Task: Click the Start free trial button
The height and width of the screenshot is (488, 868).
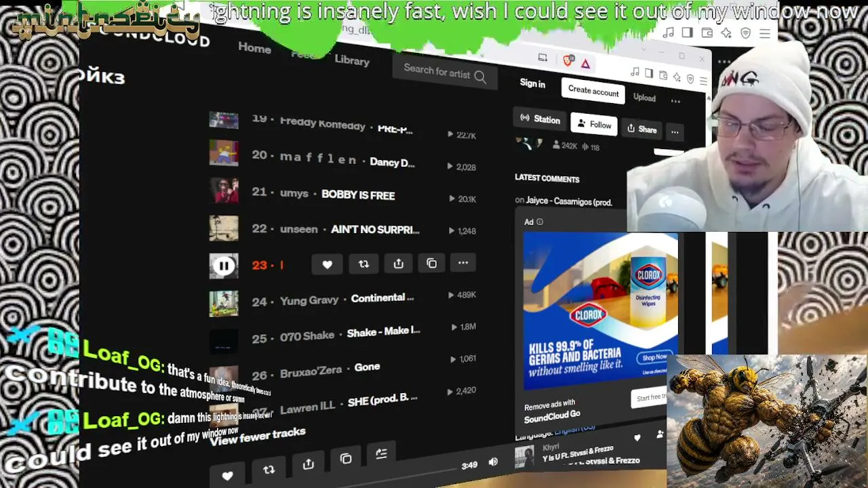Action: 650,397
